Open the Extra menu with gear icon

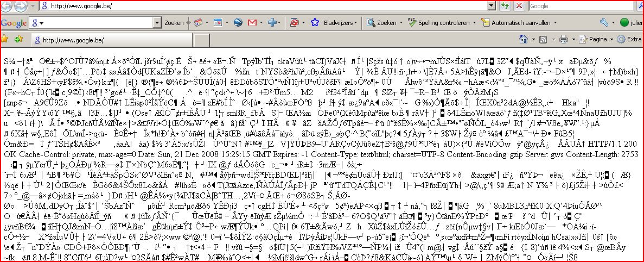click(629, 40)
